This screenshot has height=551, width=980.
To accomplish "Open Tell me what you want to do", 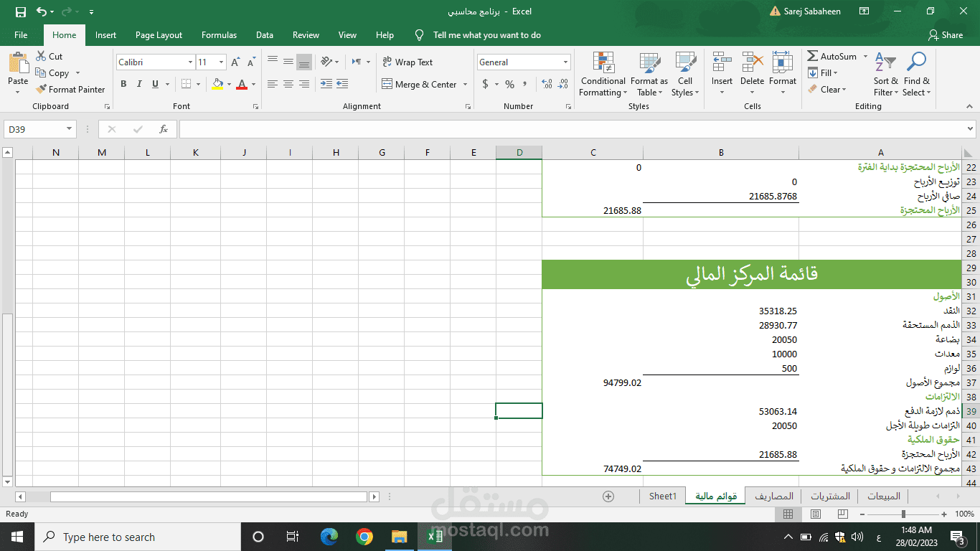I will (478, 34).
